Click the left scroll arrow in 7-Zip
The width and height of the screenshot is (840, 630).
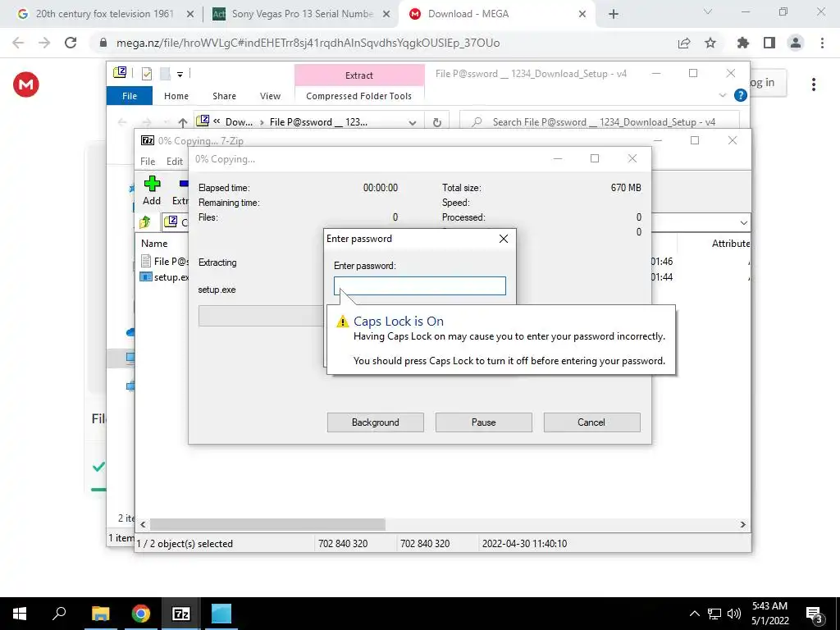(x=143, y=524)
